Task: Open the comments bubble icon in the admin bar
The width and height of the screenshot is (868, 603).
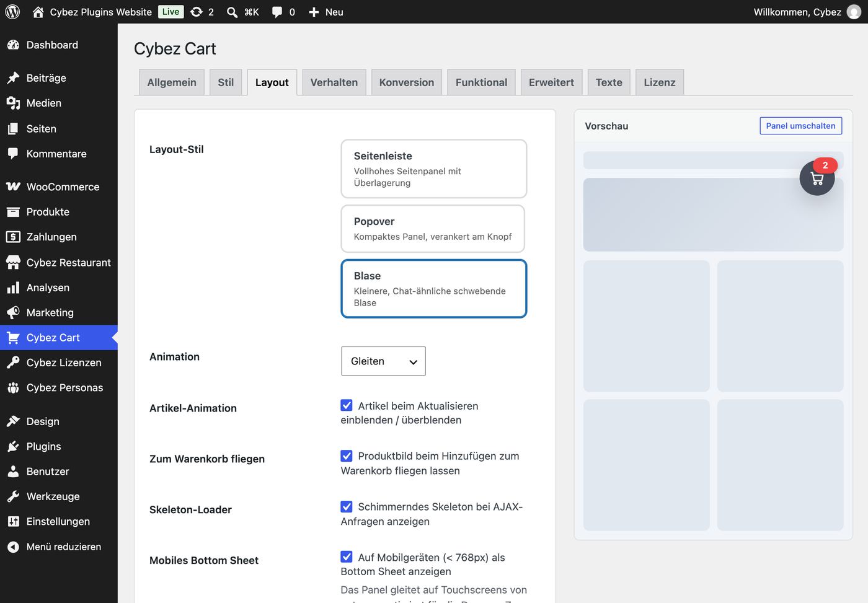Action: (x=277, y=12)
